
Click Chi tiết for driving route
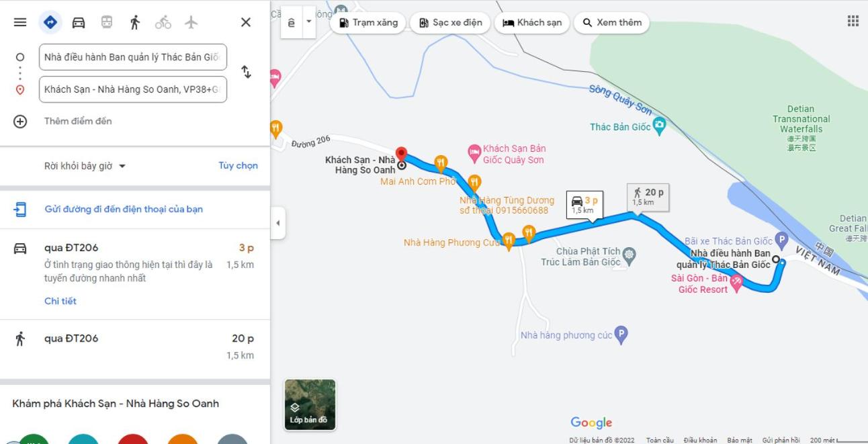tap(60, 301)
